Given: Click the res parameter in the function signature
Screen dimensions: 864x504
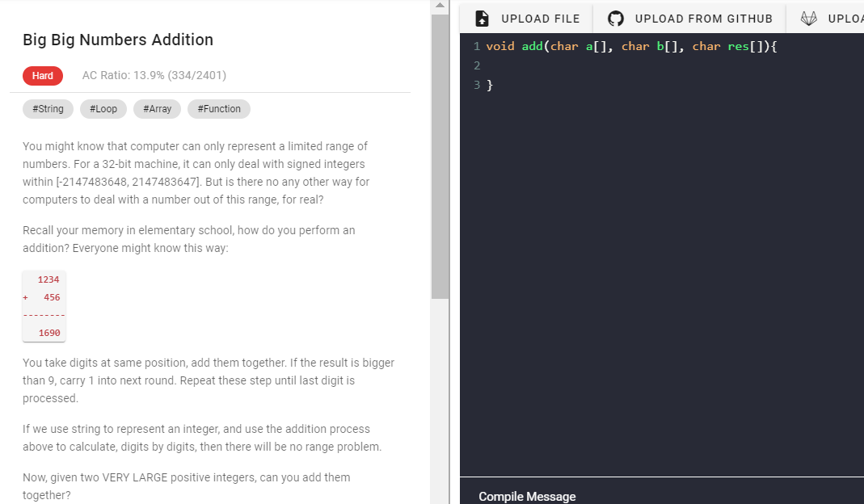Looking at the screenshot, I should point(738,46).
